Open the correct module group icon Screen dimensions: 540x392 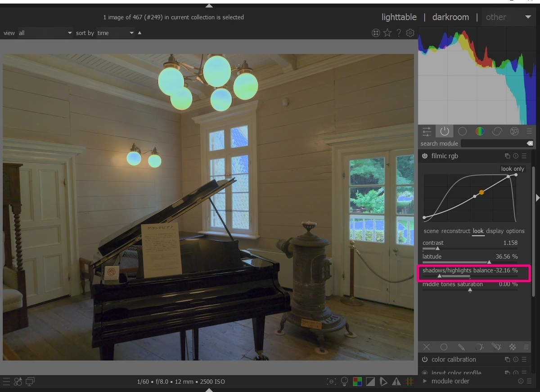pos(497,131)
